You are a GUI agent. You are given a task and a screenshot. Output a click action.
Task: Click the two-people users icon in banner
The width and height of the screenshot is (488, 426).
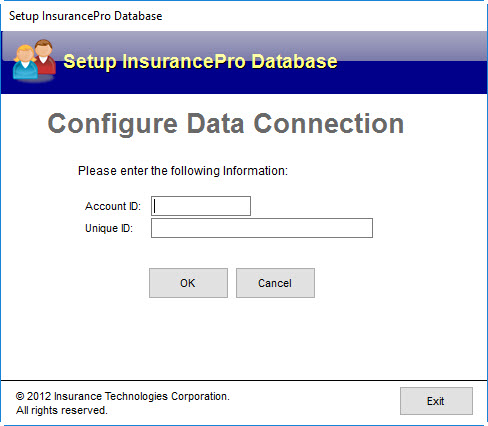34,60
